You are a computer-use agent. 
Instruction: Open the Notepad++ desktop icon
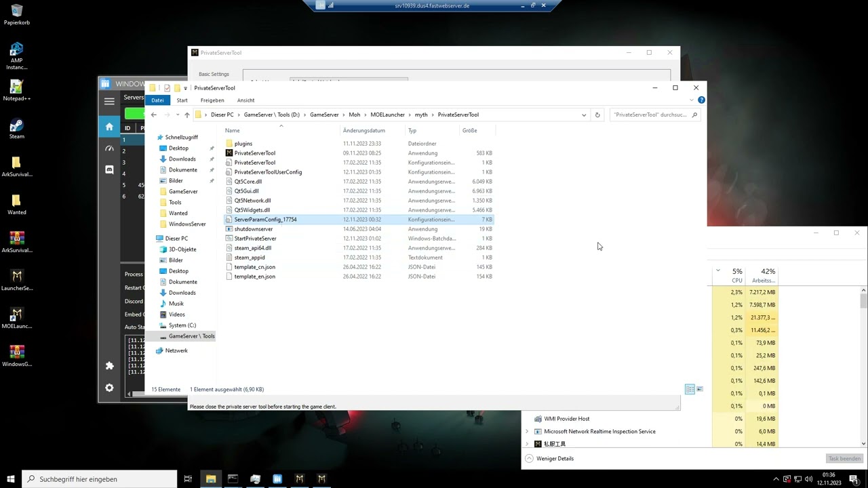17,91
